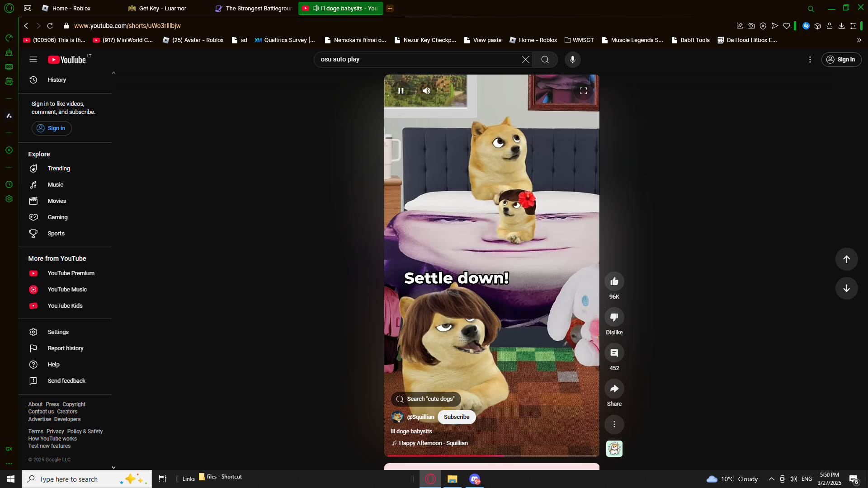Open Sports in the Explore section
This screenshot has width=868, height=488.
(65, 234)
